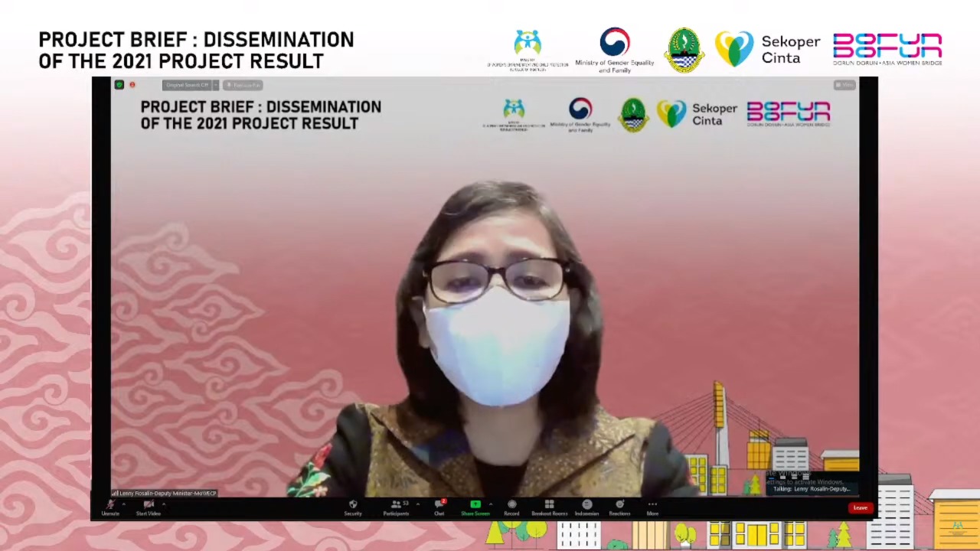Open Breakout Rooms
Viewport: 980px width, 551px height.
(549, 505)
